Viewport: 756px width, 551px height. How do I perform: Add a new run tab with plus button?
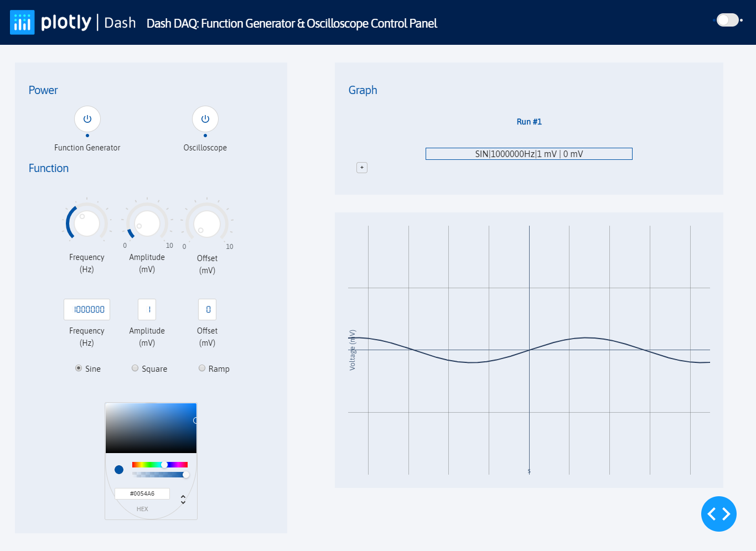[362, 168]
